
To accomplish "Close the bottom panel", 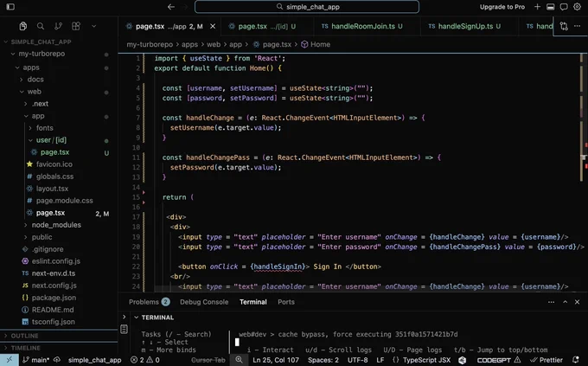I will 577,302.
